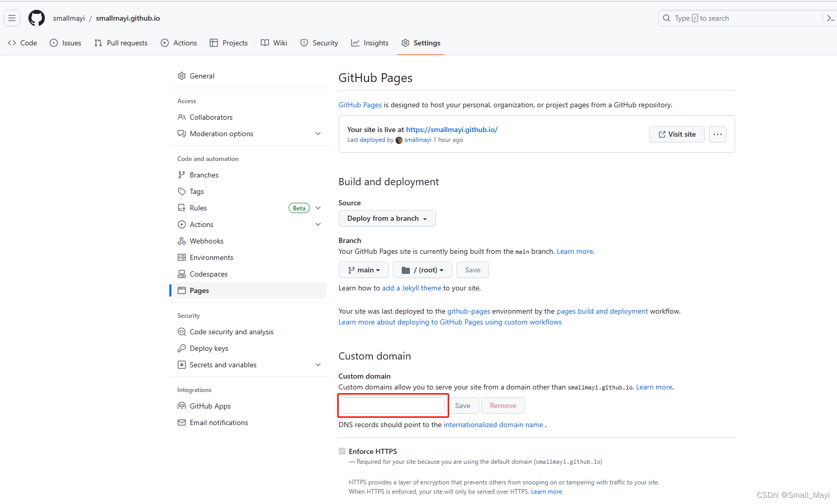Click the smallmayi owner breadcrumb
Viewport: 837px width, 504px height.
[69, 18]
